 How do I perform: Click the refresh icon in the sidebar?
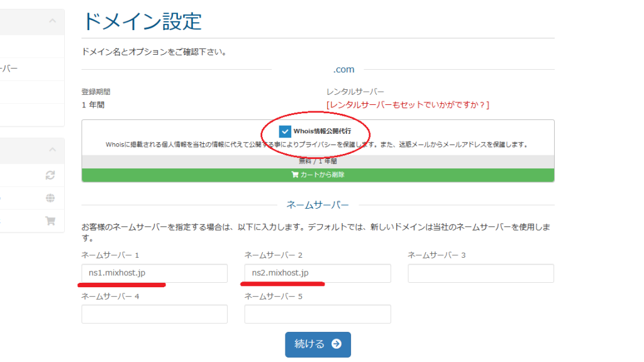(50, 175)
